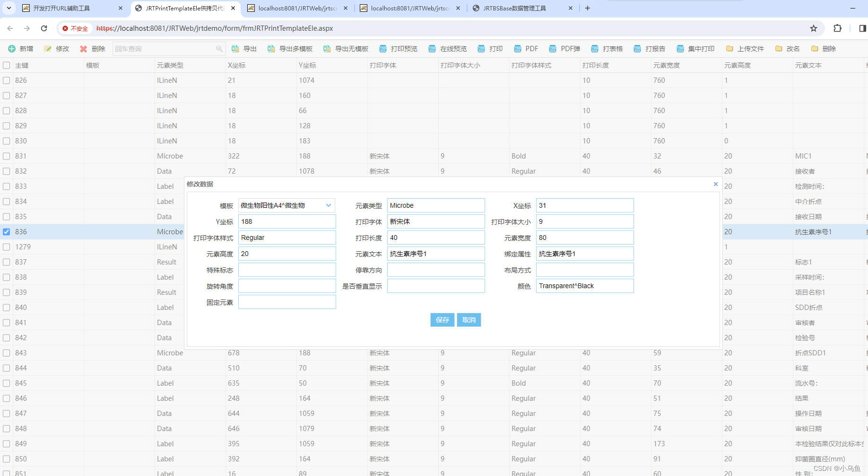Expand the 模板 dropdown in the dialog
This screenshot has width=868, height=476.
click(329, 205)
